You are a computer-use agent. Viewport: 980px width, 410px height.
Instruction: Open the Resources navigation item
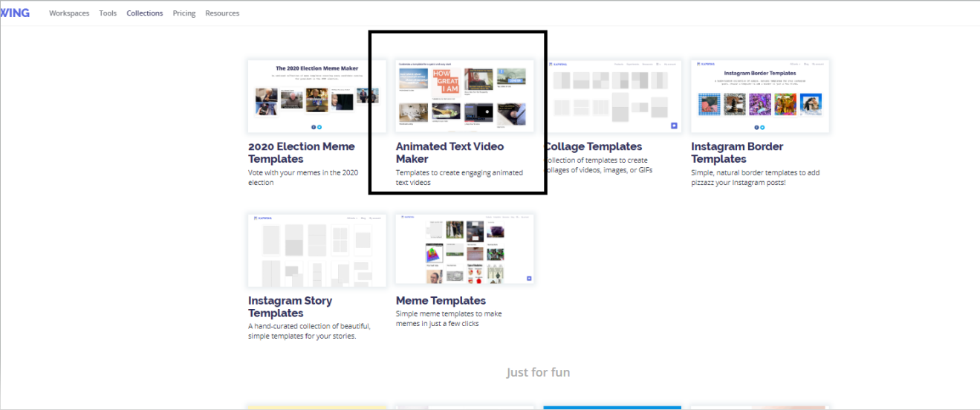point(222,13)
